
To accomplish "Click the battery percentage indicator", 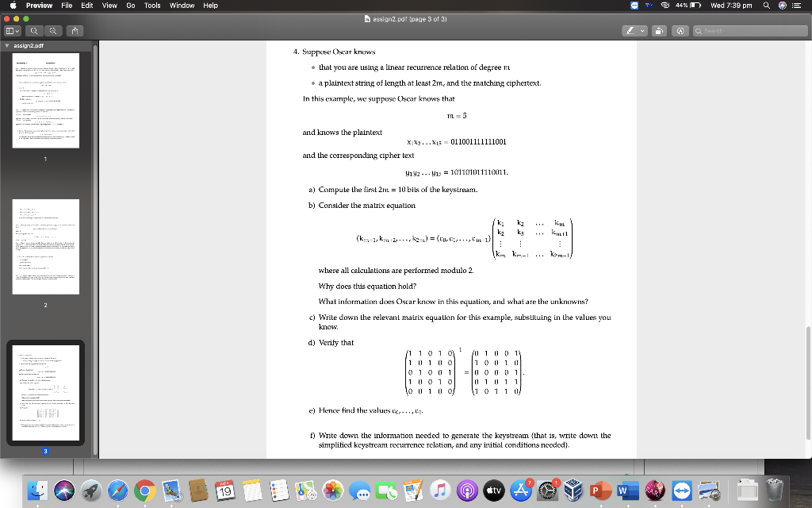I will tap(680, 6).
